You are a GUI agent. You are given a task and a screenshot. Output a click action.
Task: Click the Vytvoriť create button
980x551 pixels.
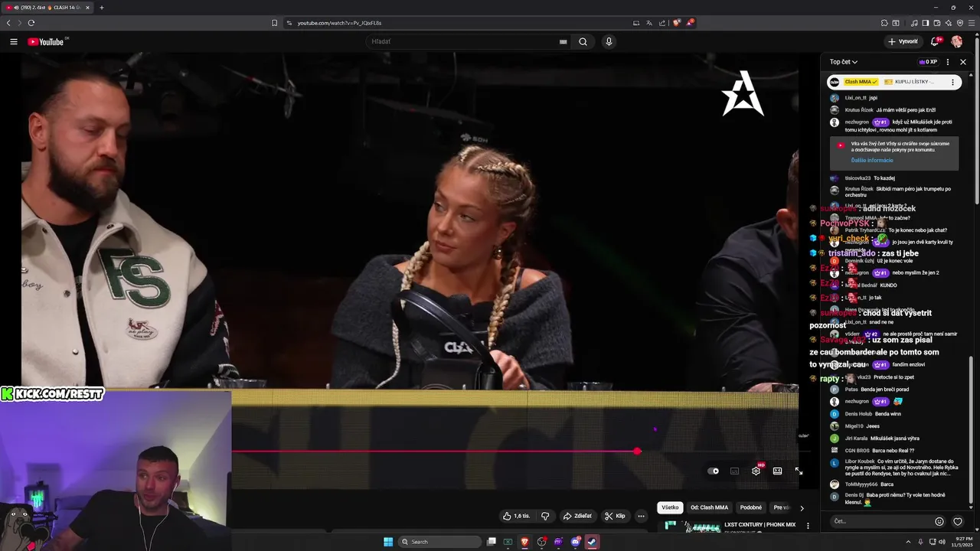coord(903,41)
